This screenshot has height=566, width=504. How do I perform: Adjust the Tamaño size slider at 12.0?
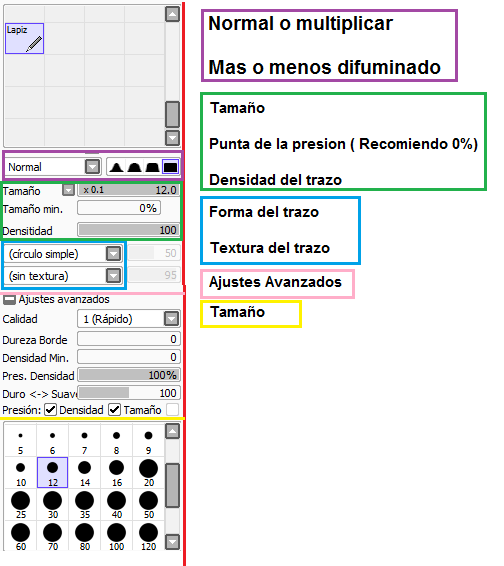[129, 190]
